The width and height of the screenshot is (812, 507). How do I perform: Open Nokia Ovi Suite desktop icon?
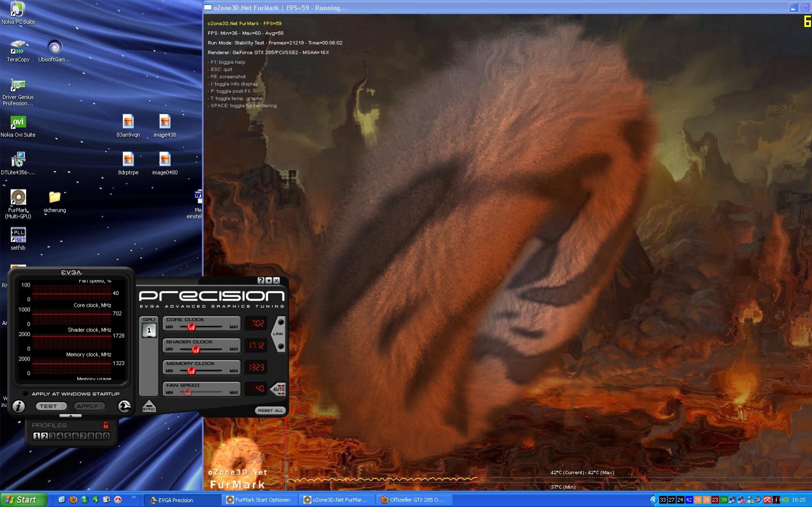pyautogui.click(x=18, y=126)
